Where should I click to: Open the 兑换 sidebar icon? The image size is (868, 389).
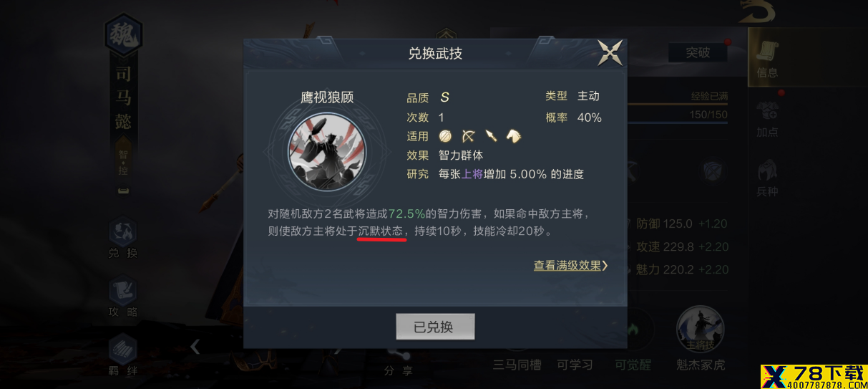click(123, 239)
